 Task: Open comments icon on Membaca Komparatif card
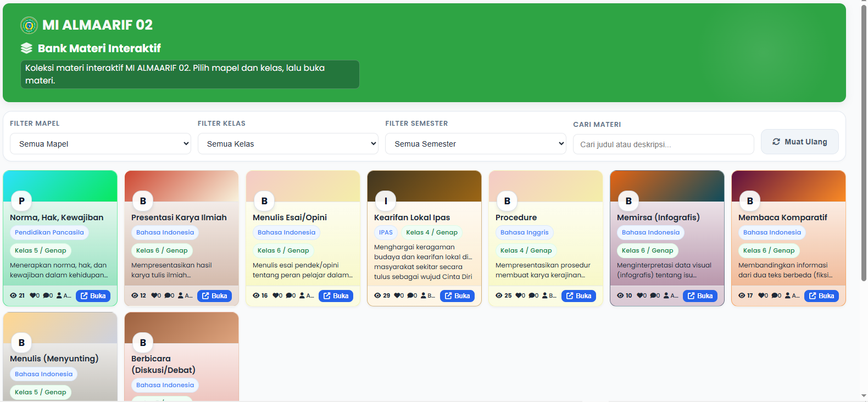coord(774,295)
